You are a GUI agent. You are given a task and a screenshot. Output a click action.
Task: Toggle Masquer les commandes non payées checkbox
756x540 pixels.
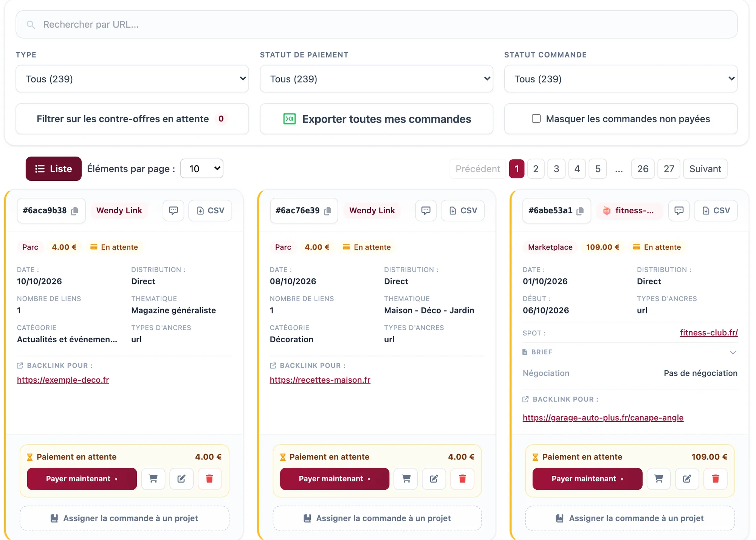coord(536,119)
